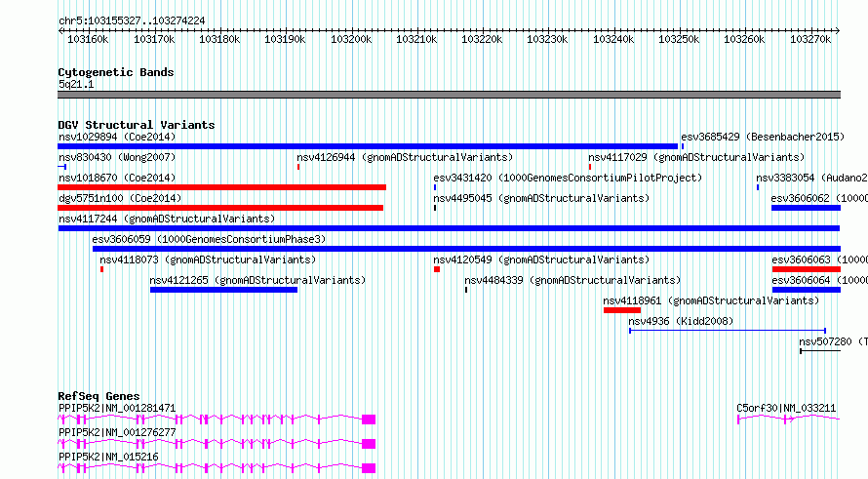The image size is (868, 479).
Task: Open PPIP5K2|NM_015216 gene transcript
Action: click(108, 457)
